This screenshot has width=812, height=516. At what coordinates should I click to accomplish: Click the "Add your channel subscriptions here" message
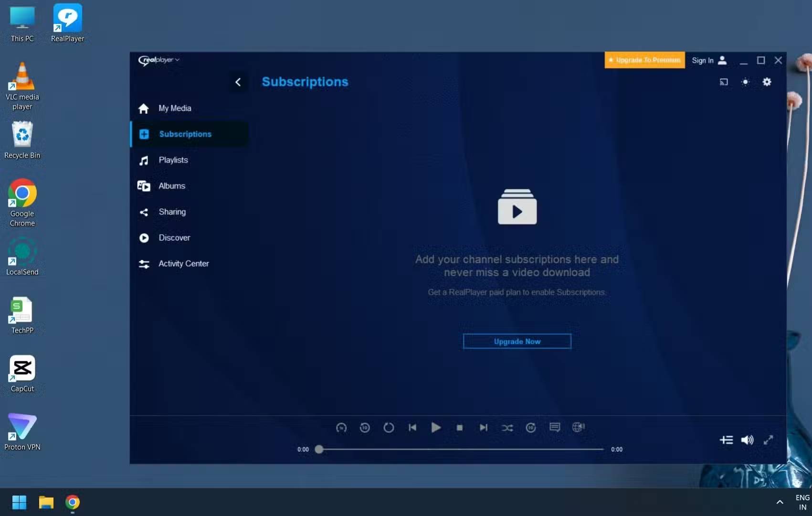517,266
